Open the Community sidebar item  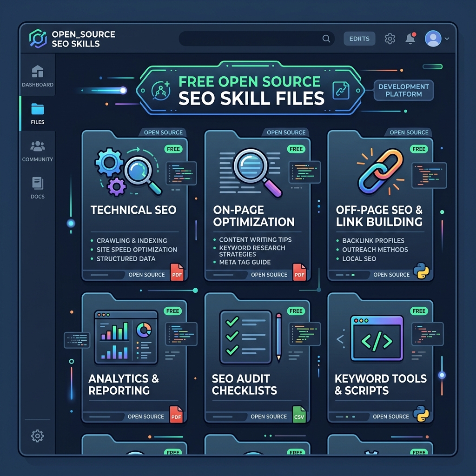[38, 151]
